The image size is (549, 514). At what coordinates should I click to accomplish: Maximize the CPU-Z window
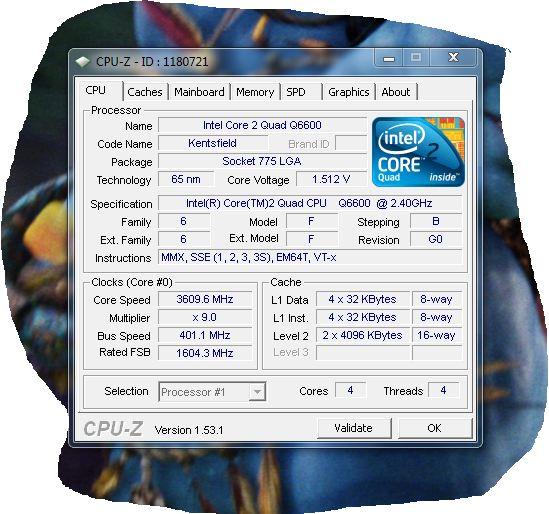tap(416, 57)
